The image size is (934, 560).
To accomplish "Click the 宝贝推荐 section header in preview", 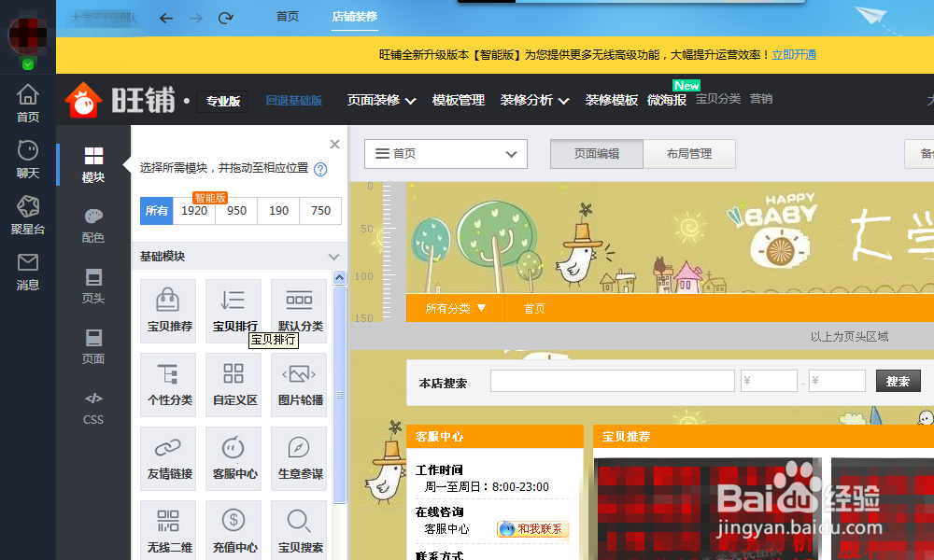I will click(x=764, y=436).
